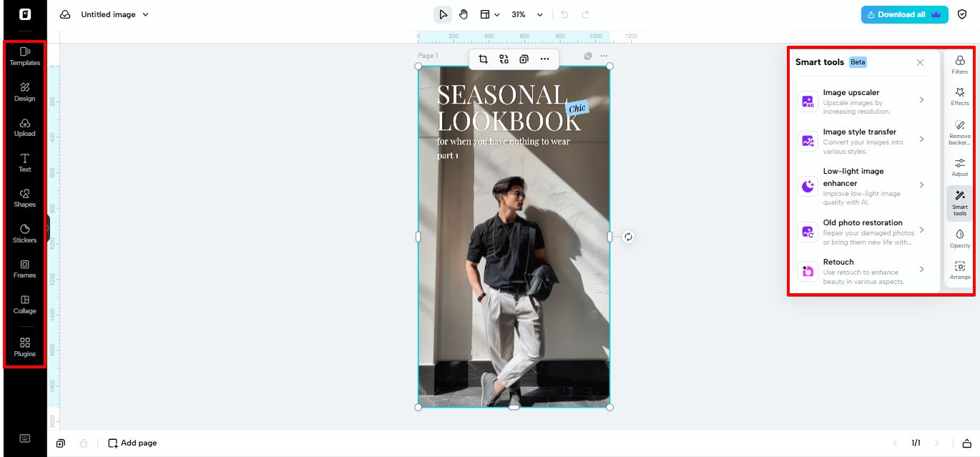
Task: Activate the Hand pan tool
Action: pyautogui.click(x=464, y=14)
